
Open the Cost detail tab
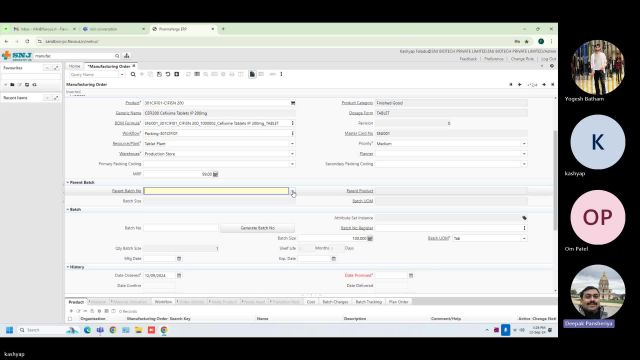[x=311, y=302]
